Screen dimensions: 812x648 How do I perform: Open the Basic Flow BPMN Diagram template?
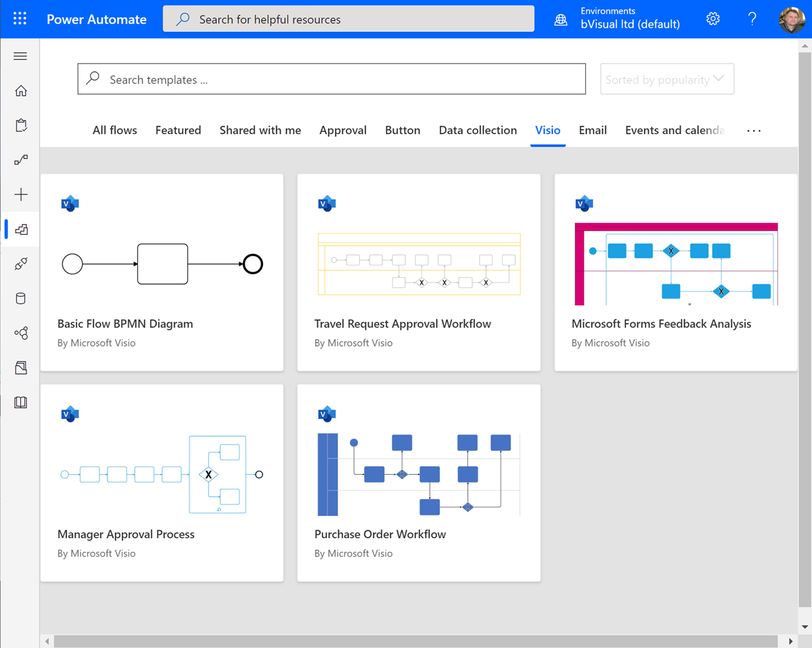click(x=162, y=271)
